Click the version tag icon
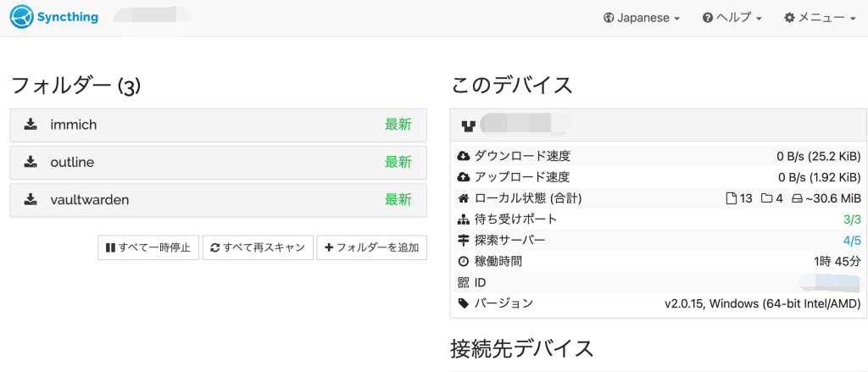The height and width of the screenshot is (372, 868). pyautogui.click(x=464, y=303)
